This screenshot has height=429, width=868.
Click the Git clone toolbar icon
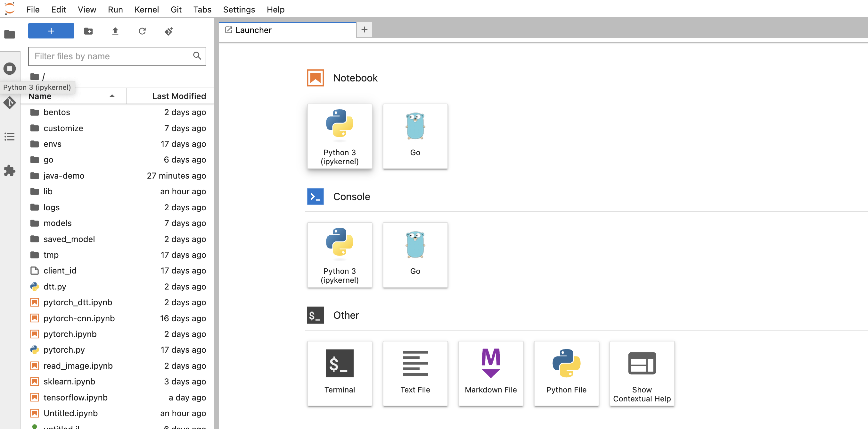169,31
